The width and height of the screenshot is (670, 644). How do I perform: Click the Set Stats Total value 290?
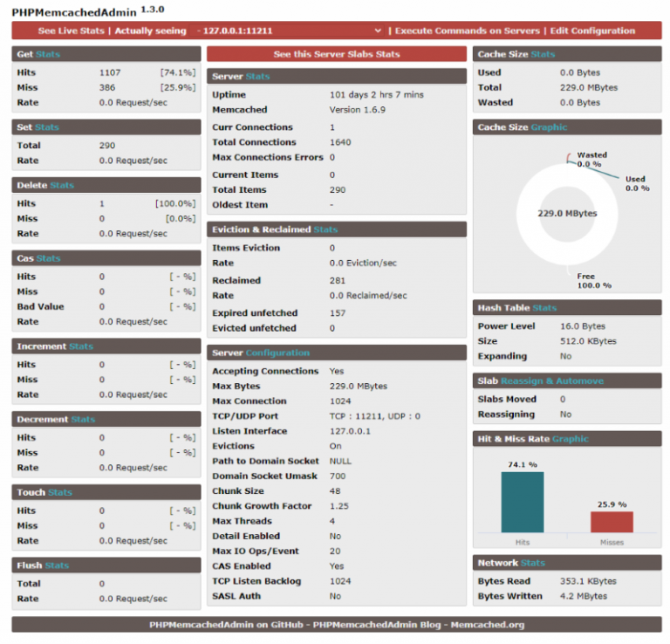[107, 146]
